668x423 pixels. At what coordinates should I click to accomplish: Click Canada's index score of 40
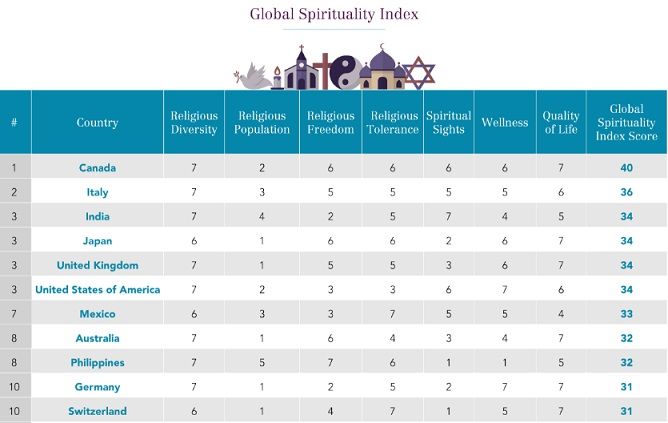(x=628, y=168)
